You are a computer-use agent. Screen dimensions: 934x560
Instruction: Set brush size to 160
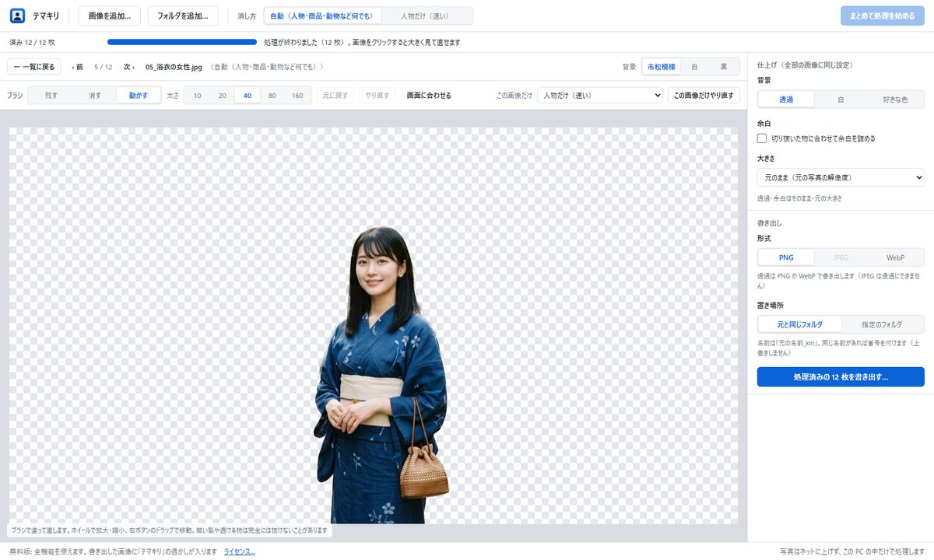tap(297, 96)
